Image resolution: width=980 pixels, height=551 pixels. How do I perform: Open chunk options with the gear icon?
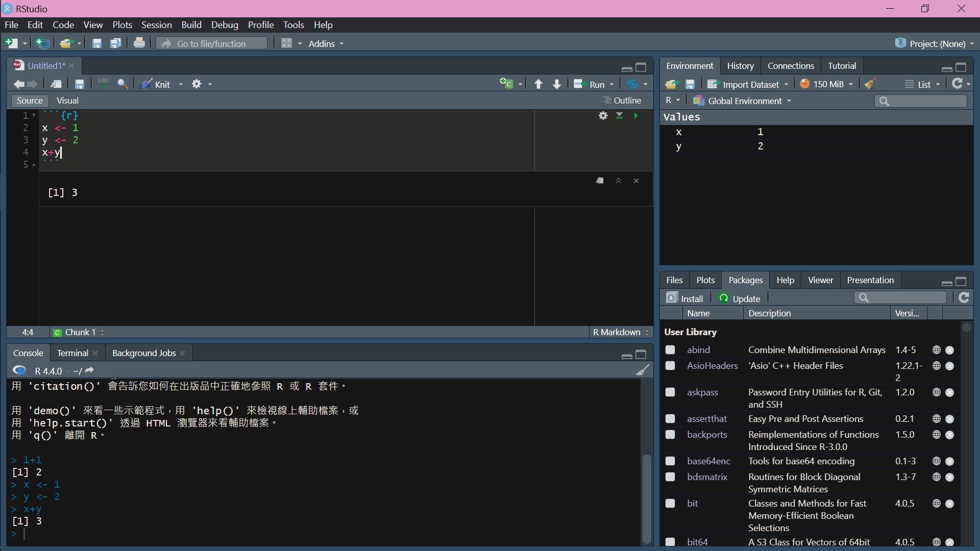[603, 116]
